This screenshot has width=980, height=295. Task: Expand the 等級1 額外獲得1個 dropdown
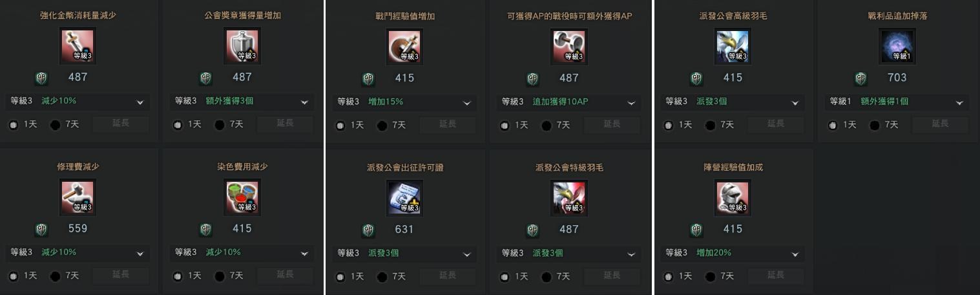click(x=897, y=102)
